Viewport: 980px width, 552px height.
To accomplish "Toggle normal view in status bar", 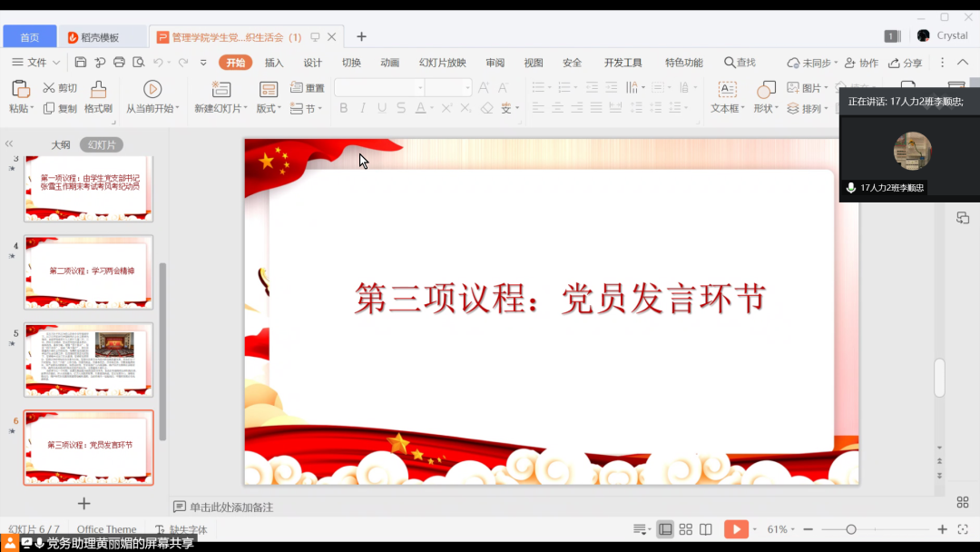I will [665, 529].
